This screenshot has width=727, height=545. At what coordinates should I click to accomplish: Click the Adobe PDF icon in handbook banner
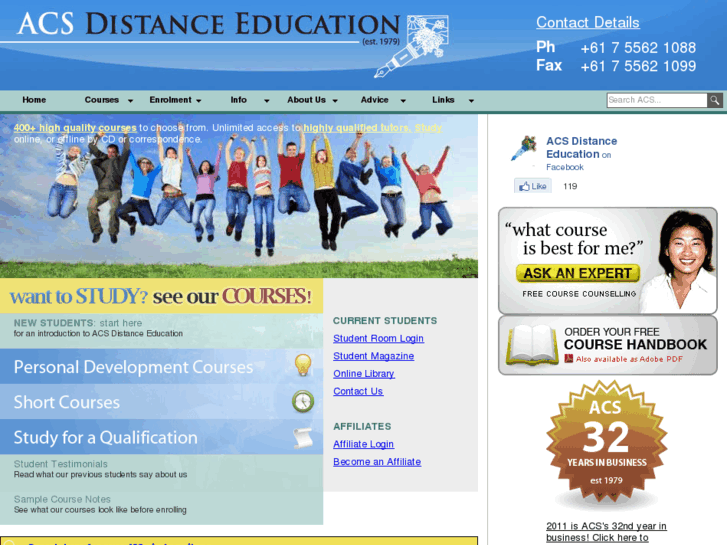tap(568, 359)
